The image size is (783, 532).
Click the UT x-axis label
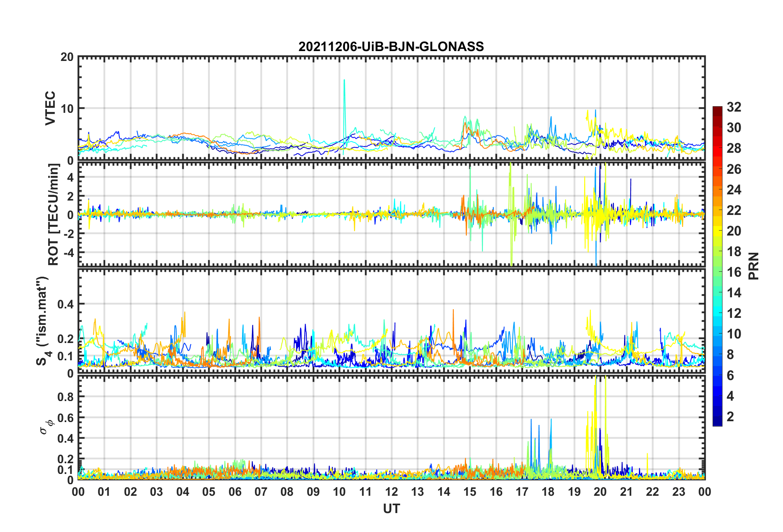coord(391,509)
